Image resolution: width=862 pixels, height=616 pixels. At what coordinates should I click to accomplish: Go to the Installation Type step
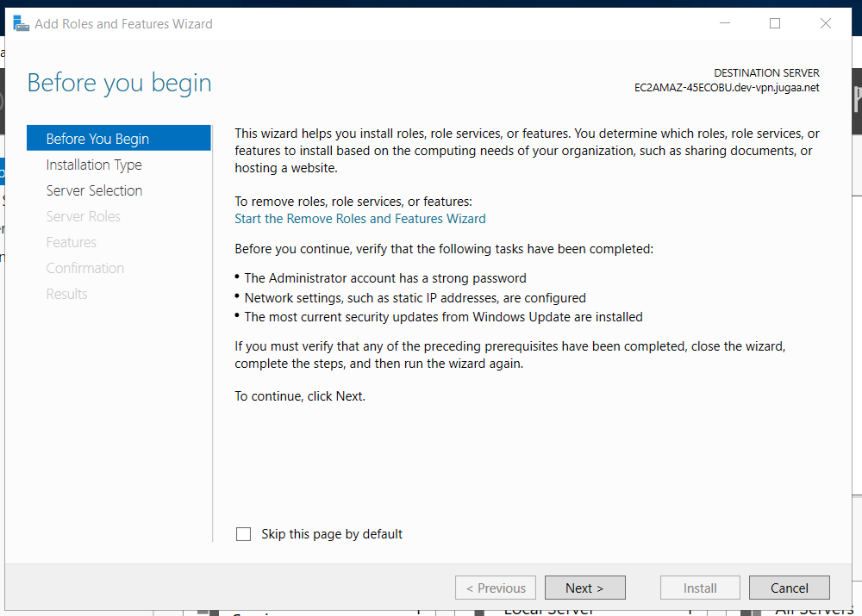point(94,165)
